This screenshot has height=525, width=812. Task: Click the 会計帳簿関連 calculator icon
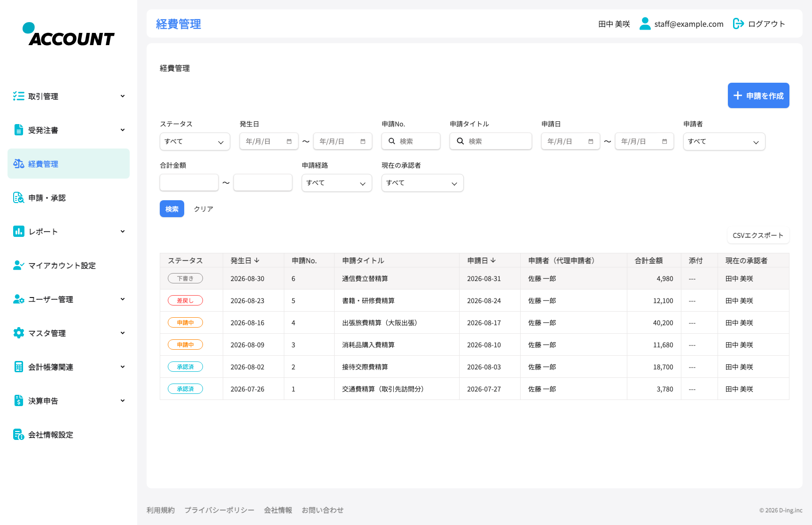pos(19,367)
